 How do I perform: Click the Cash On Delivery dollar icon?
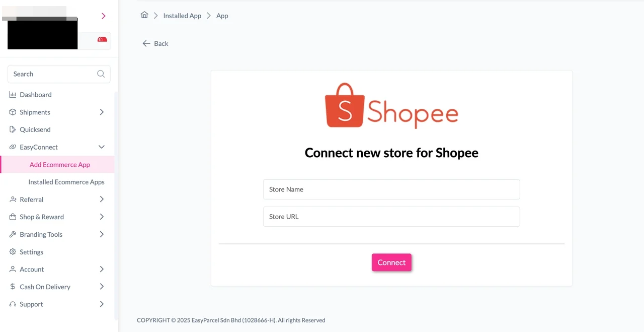point(13,287)
